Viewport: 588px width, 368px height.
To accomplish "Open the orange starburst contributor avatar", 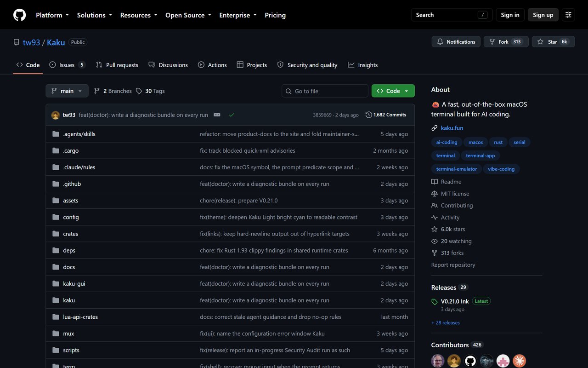I will point(519,361).
